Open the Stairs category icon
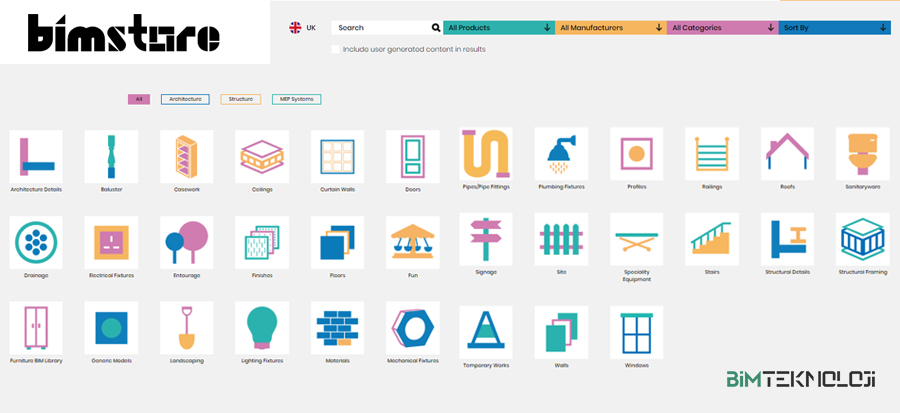This screenshot has width=900, height=413. pyautogui.click(x=712, y=241)
